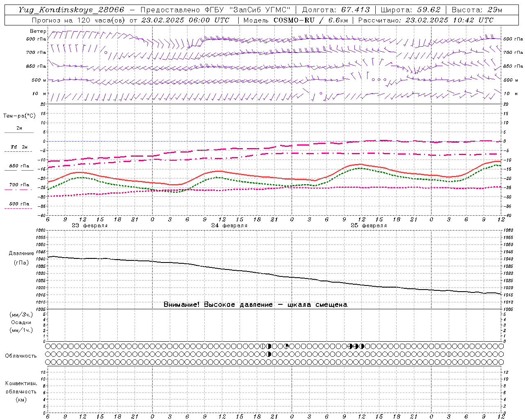The height and width of the screenshot is (420, 525).
Task: Click the Долгота: 67.413 value
Action: 336,10
